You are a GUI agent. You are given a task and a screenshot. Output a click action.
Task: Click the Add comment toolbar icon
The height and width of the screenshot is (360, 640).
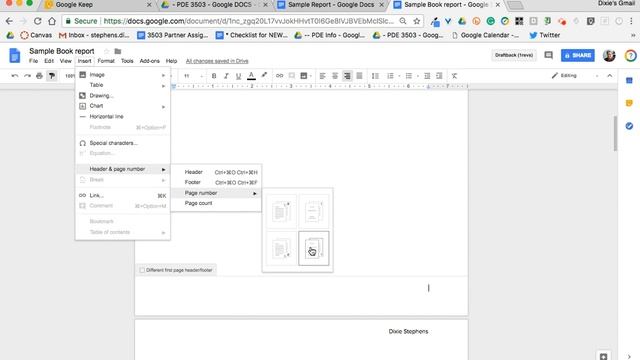coord(291,76)
